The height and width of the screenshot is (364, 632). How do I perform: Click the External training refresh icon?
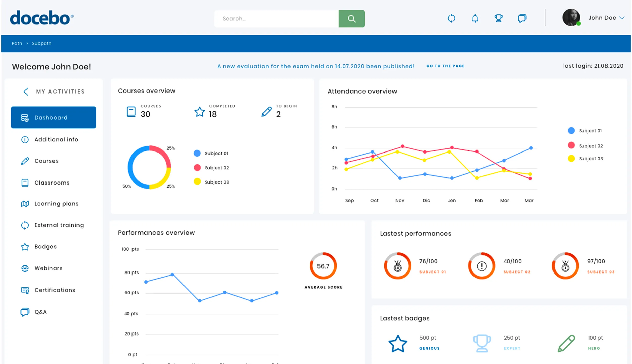tap(25, 225)
